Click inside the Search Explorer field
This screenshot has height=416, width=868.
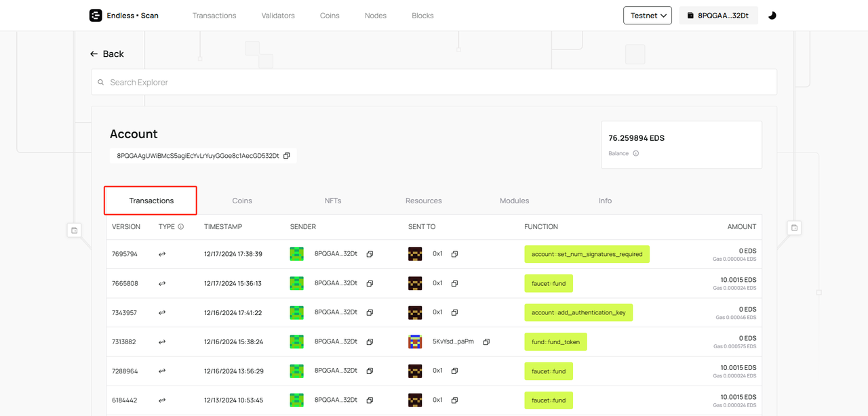coord(434,82)
